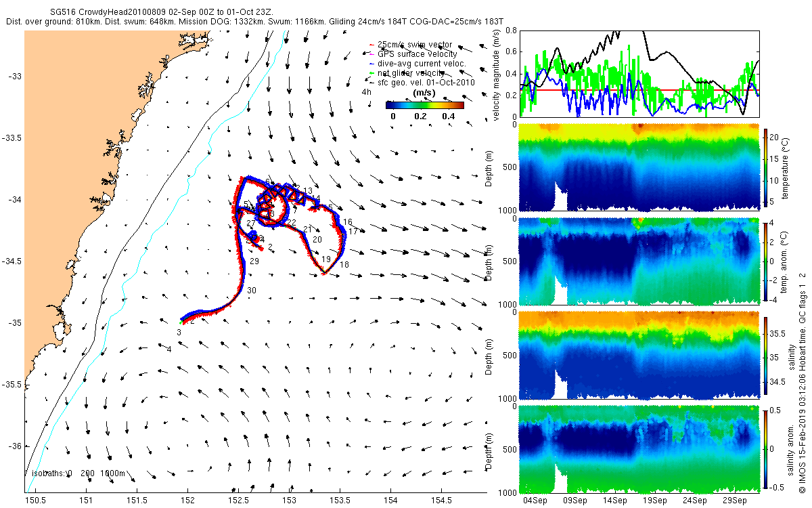Click the IMOS copyright and QC flags text
Image resolution: width=812 pixels, height=508 pixels.
click(802, 382)
